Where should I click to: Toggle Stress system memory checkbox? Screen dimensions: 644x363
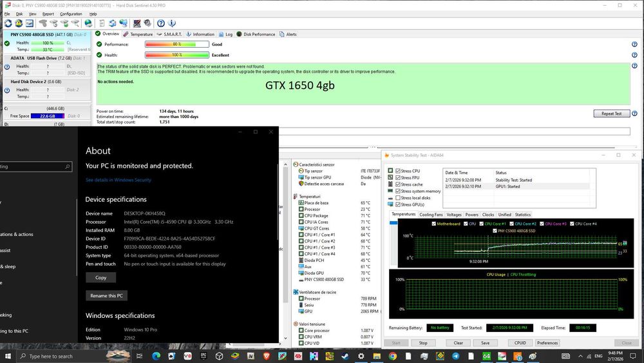[x=397, y=191]
